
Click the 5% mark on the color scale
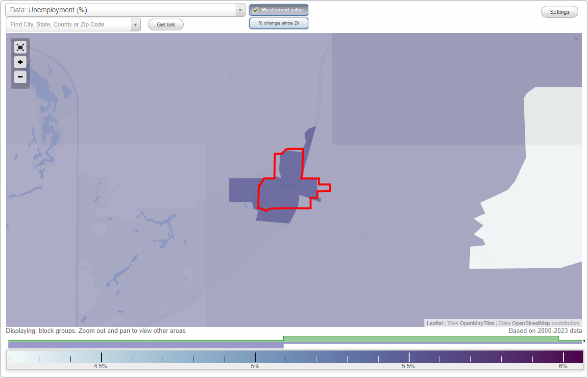(x=255, y=366)
